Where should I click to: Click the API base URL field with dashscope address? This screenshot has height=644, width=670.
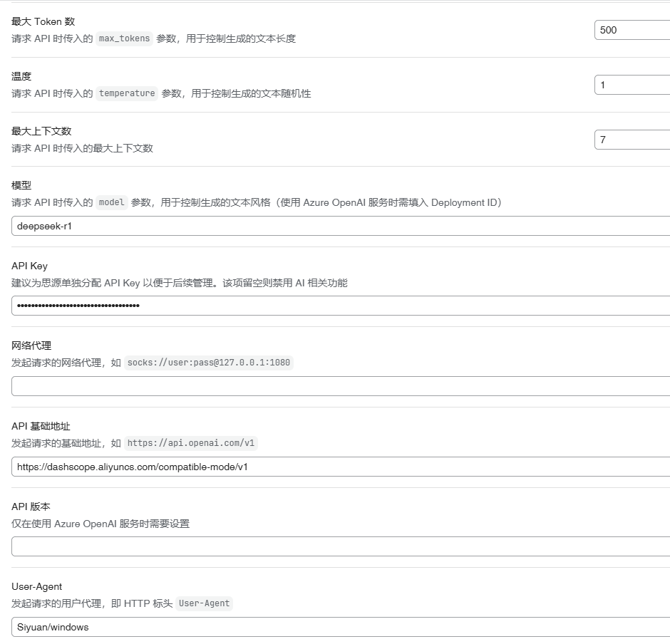tap(341, 467)
